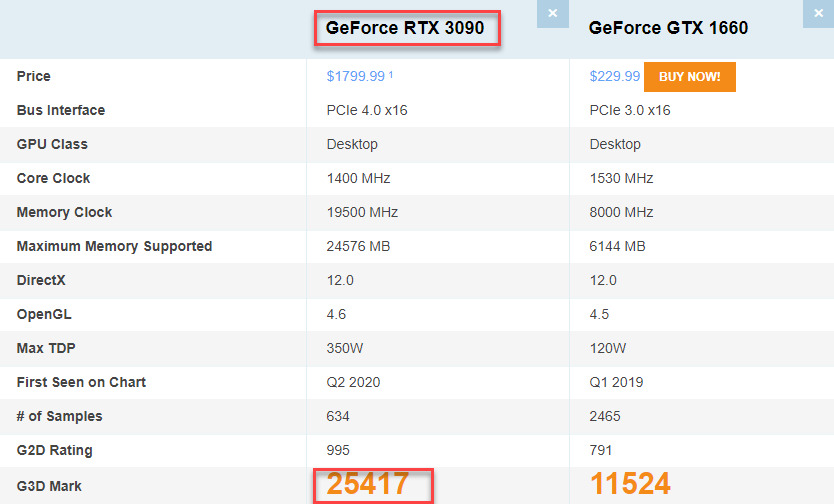This screenshot has width=834, height=504.
Task: Select the Price row label
Action: [33, 76]
